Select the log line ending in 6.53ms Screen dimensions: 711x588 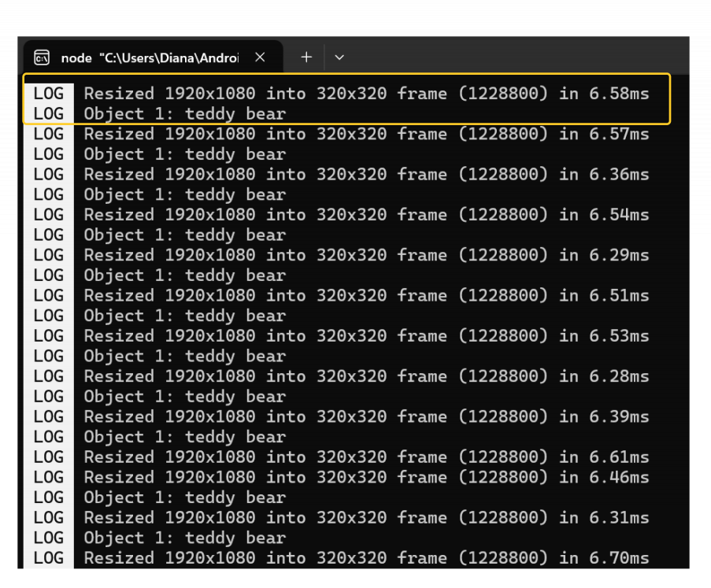[x=366, y=336]
